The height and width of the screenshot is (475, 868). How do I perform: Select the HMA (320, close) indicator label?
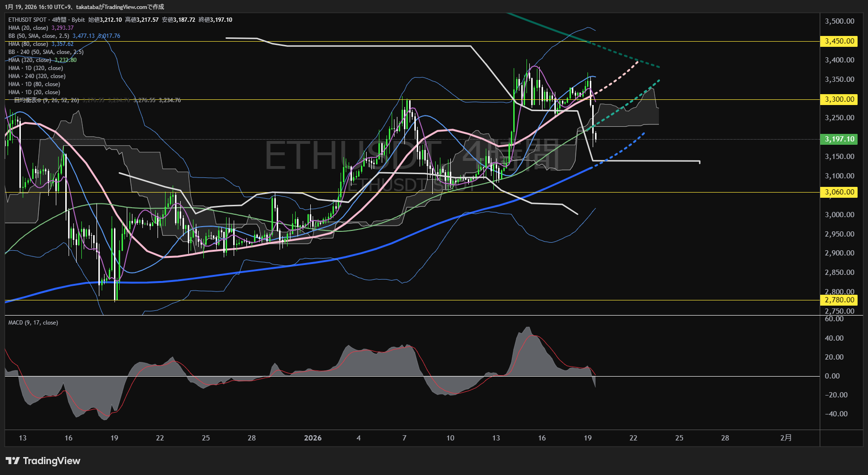pyautogui.click(x=29, y=60)
